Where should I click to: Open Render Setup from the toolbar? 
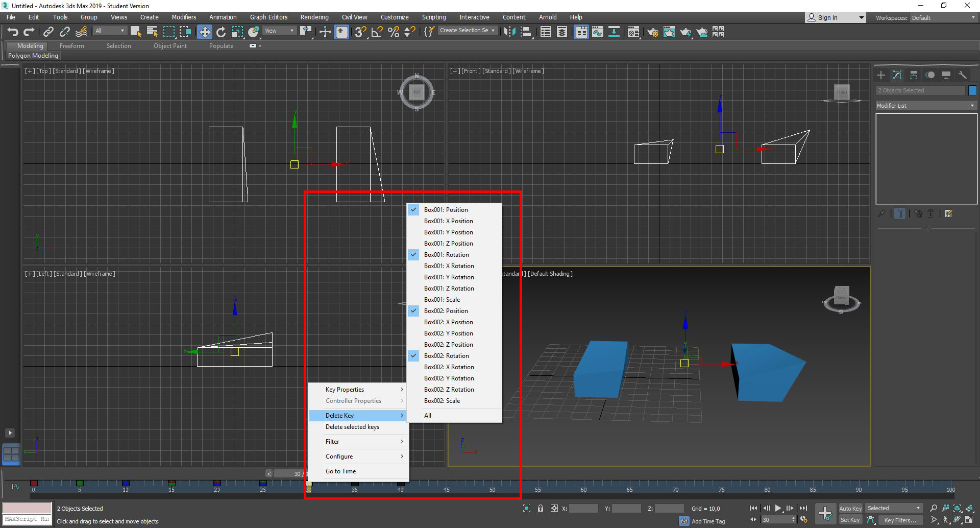pos(653,32)
